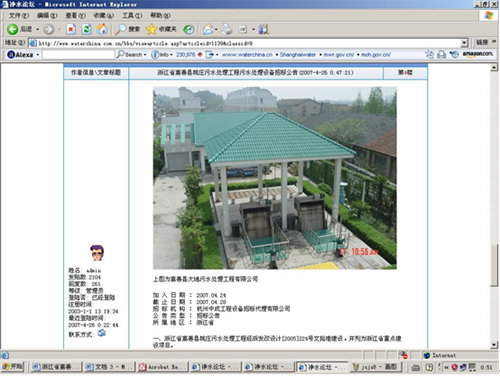Open the 文件 menu
The width and height of the screenshot is (500, 376).
coord(19,15)
